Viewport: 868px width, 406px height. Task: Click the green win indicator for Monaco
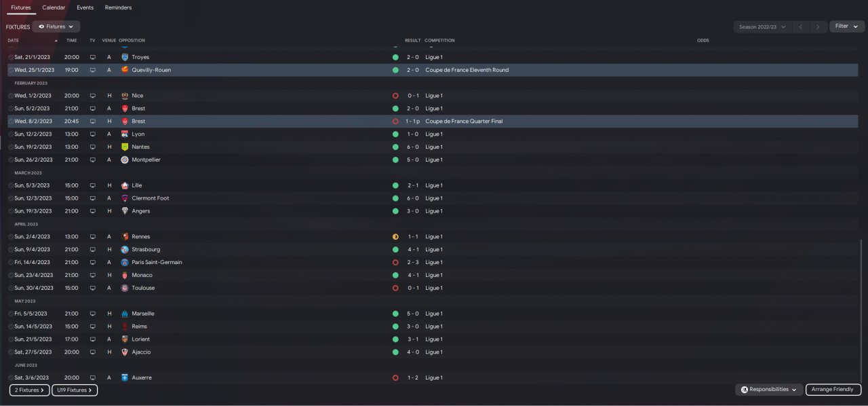tap(395, 275)
